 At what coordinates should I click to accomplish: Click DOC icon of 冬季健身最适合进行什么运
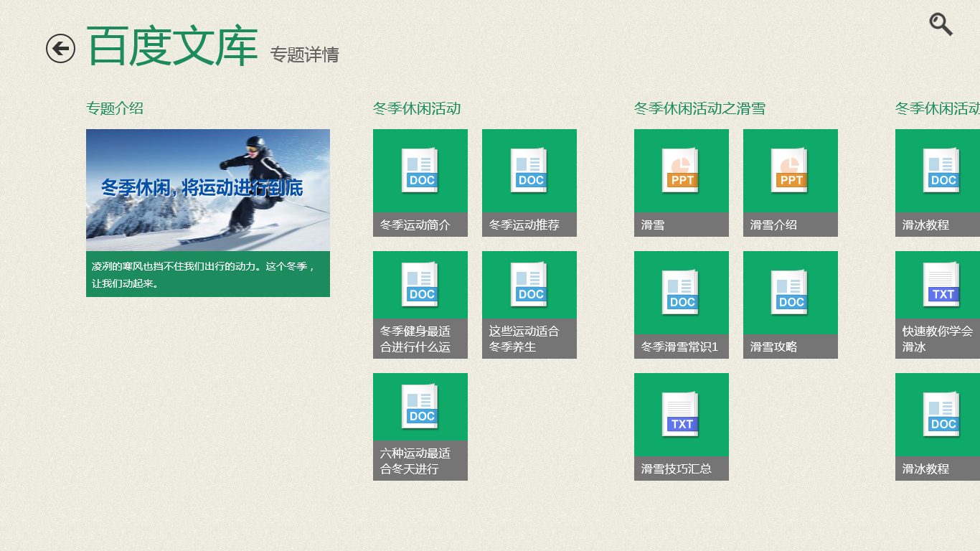[420, 285]
